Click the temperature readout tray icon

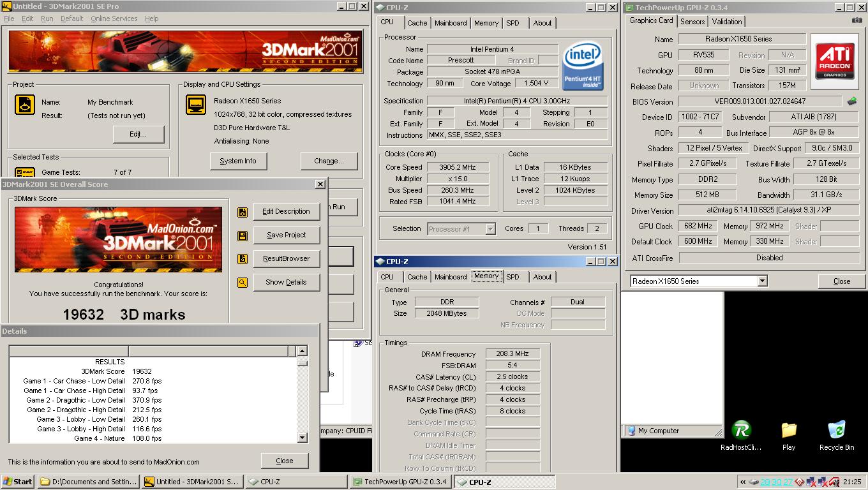tap(777, 482)
